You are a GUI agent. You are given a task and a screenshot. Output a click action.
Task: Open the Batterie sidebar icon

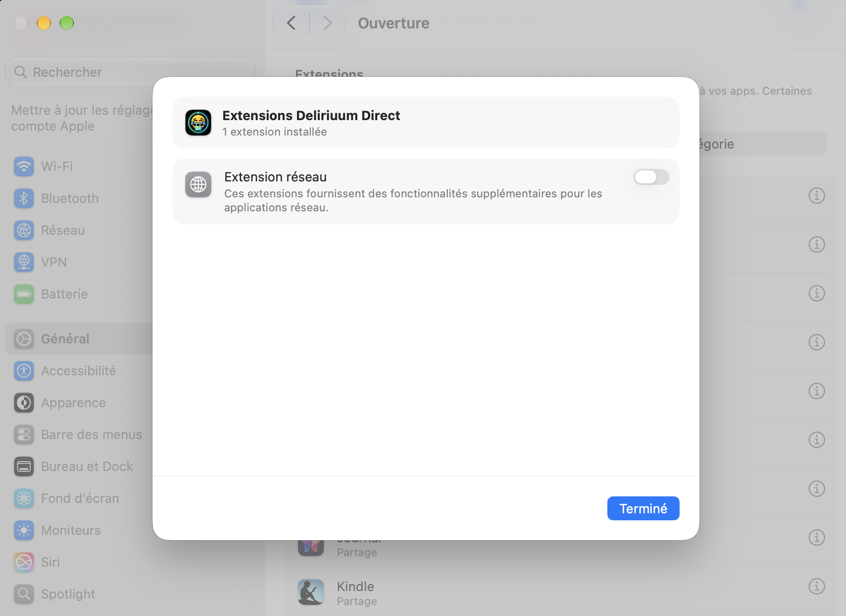click(24, 294)
